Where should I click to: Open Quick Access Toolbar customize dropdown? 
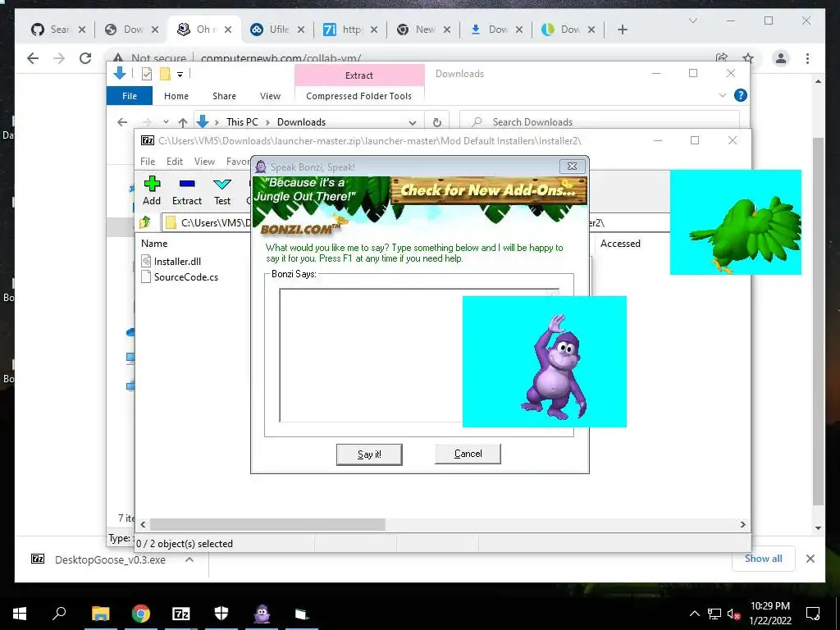tap(180, 75)
